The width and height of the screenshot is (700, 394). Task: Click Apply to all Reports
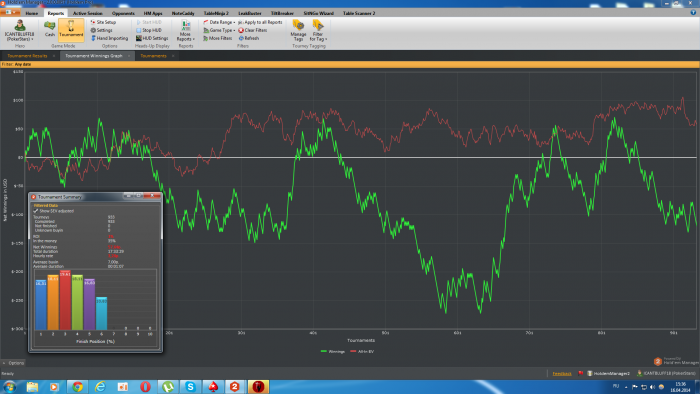(x=260, y=22)
